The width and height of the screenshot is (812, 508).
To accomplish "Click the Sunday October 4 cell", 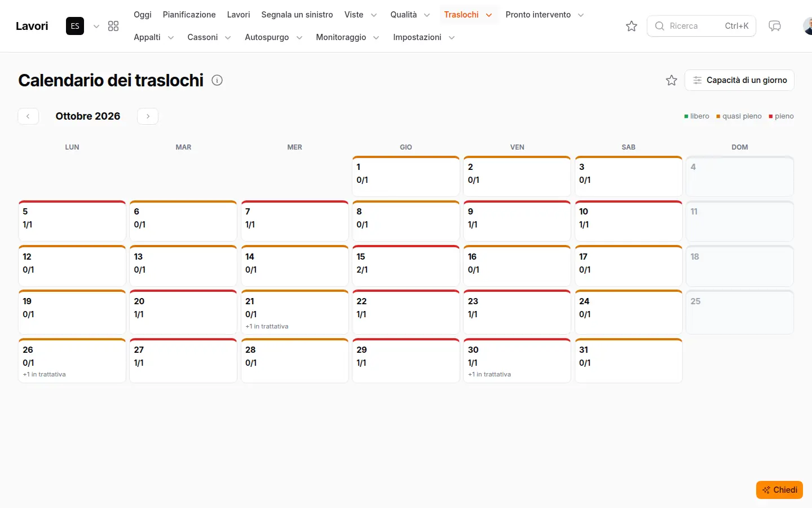I will [x=740, y=176].
